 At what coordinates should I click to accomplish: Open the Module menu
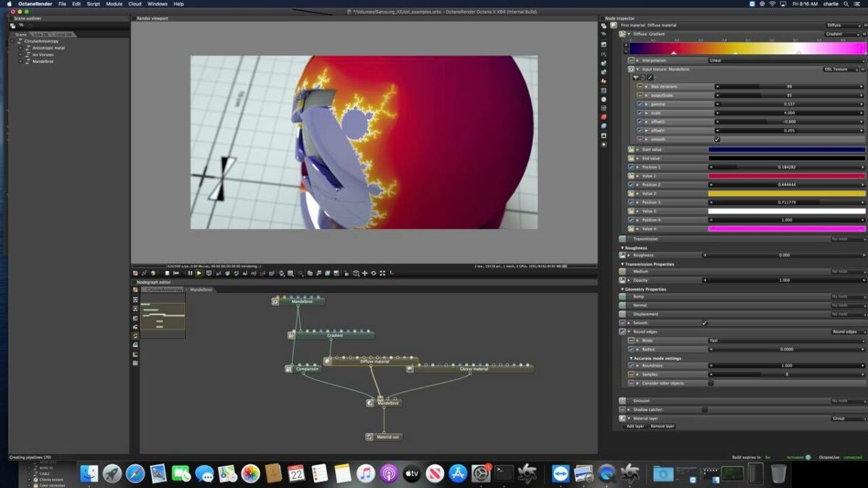pyautogui.click(x=114, y=4)
